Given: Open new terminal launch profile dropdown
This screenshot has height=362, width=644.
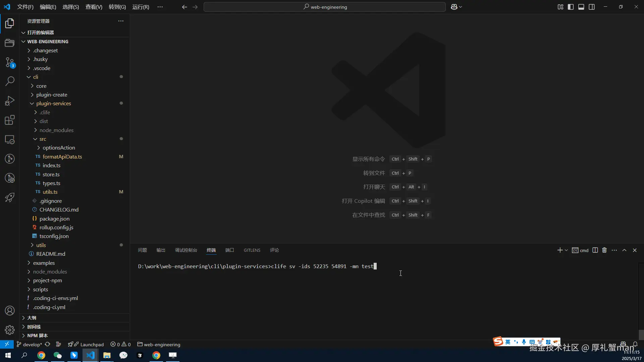Looking at the screenshot, I should (567, 250).
